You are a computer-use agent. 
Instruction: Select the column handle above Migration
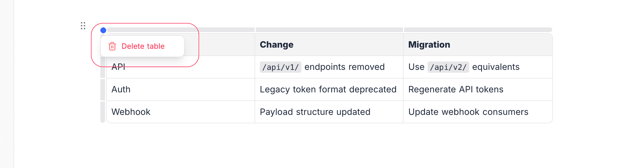(478, 30)
